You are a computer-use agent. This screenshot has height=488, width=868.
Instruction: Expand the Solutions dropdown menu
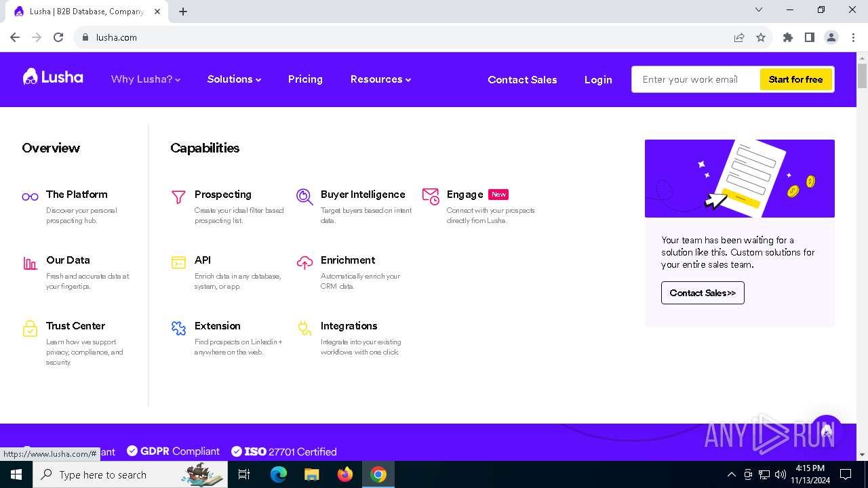234,79
